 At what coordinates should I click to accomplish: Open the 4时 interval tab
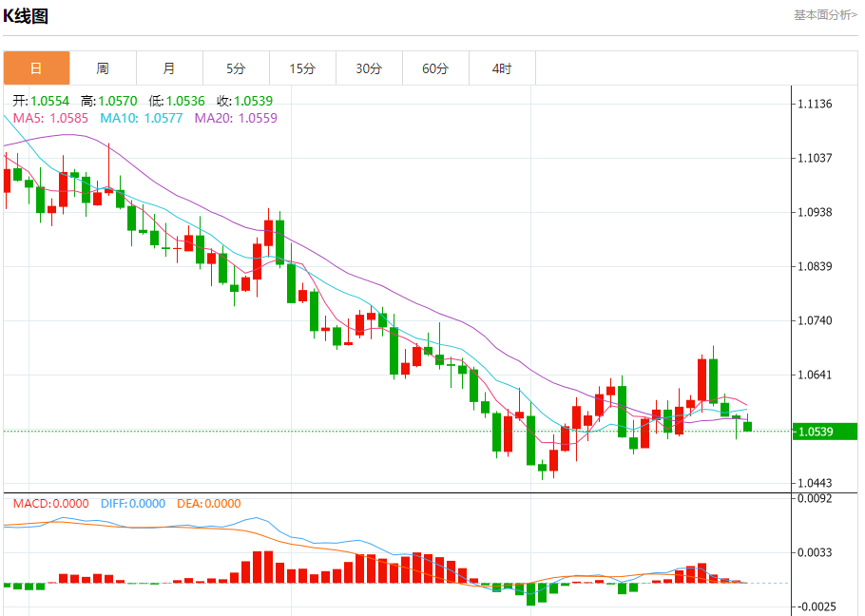tap(502, 68)
